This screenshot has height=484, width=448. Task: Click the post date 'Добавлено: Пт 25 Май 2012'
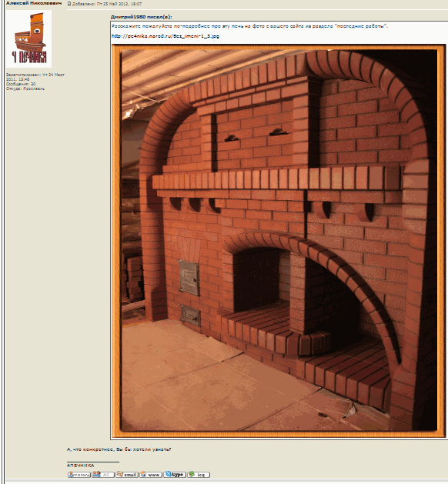tap(107, 4)
